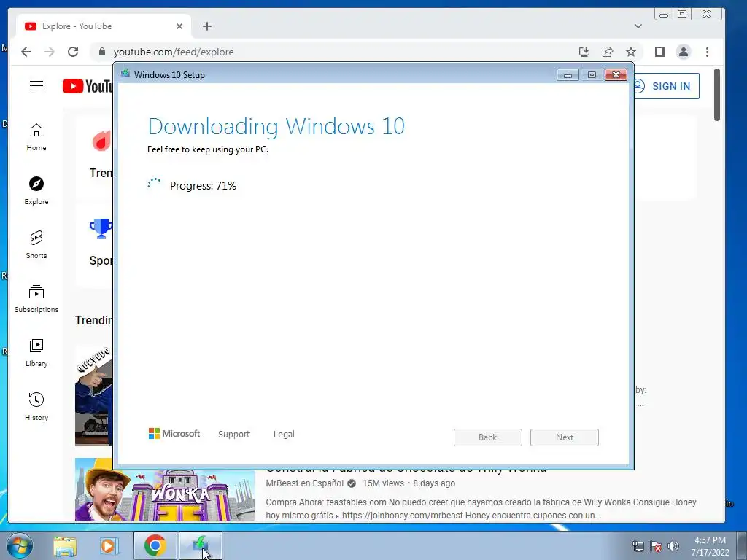Open the Legal link in Setup

284,435
